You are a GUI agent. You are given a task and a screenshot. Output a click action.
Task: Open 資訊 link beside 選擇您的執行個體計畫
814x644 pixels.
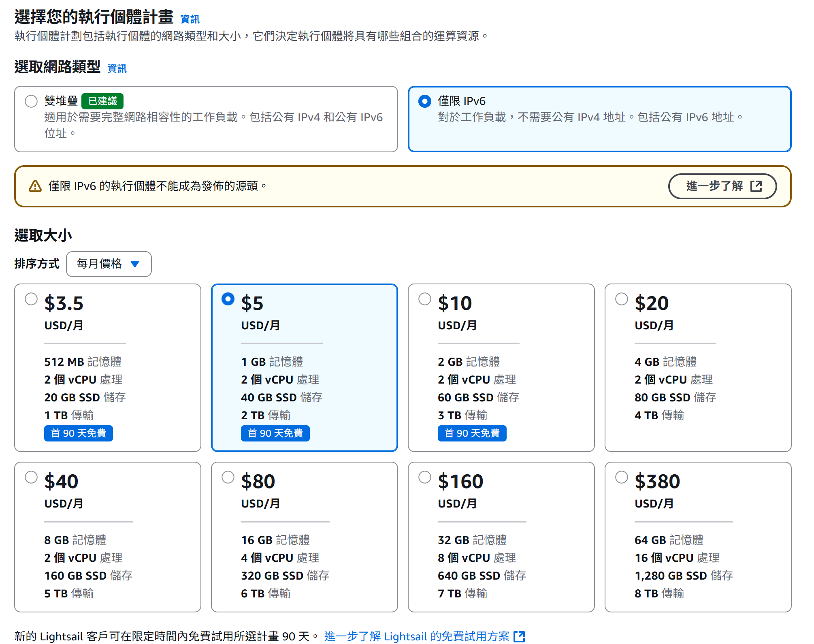(x=190, y=19)
